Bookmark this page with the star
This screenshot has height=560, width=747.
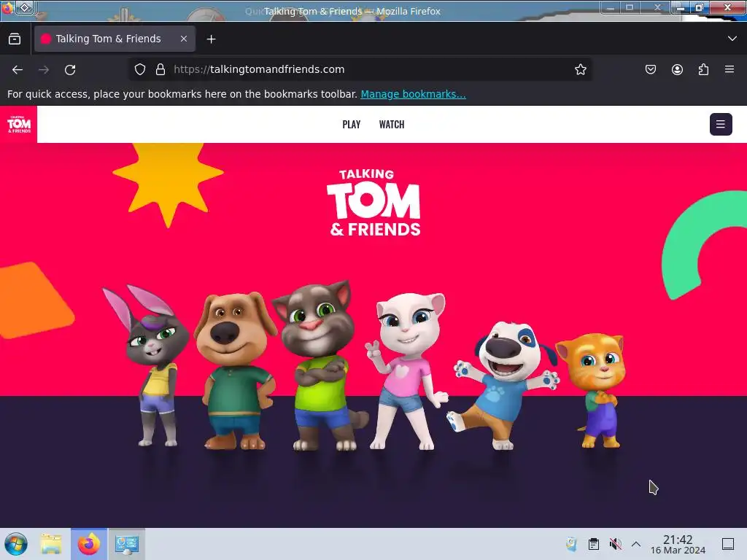coord(580,69)
